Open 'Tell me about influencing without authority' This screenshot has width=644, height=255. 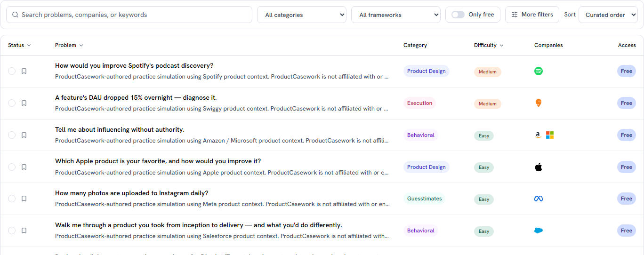click(x=120, y=129)
